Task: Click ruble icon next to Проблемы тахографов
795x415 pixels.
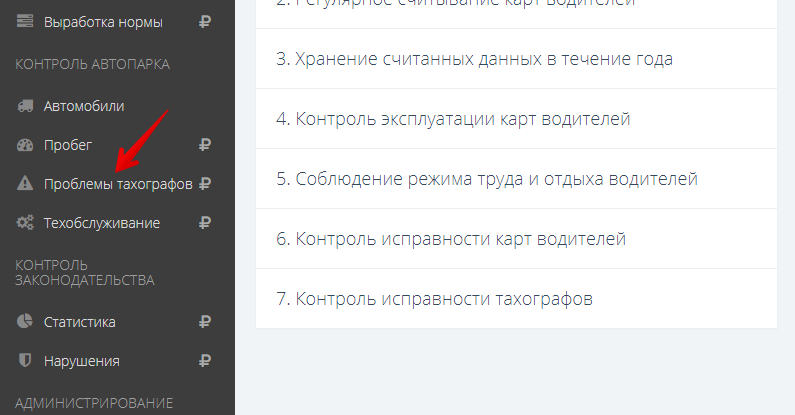Action: [204, 183]
